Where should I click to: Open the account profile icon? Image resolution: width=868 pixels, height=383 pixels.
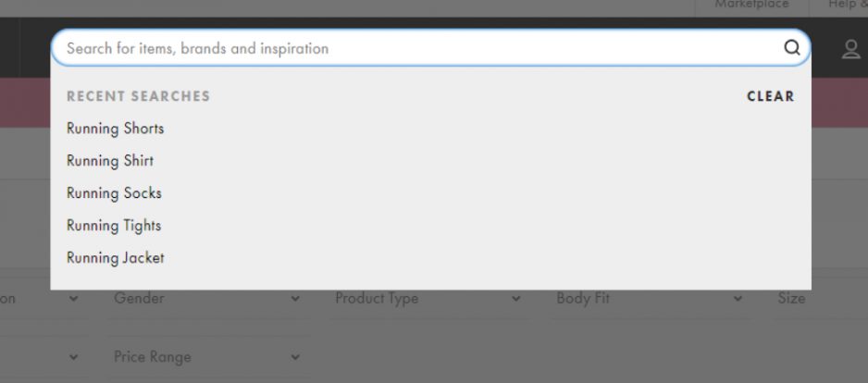click(850, 49)
